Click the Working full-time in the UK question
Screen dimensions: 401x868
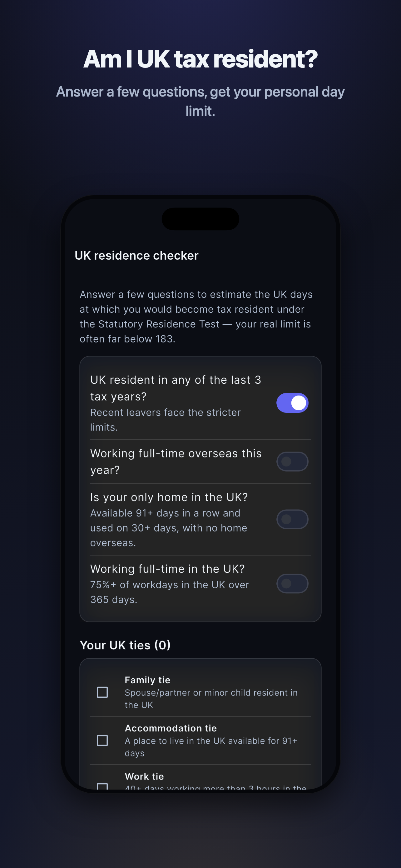[167, 569]
